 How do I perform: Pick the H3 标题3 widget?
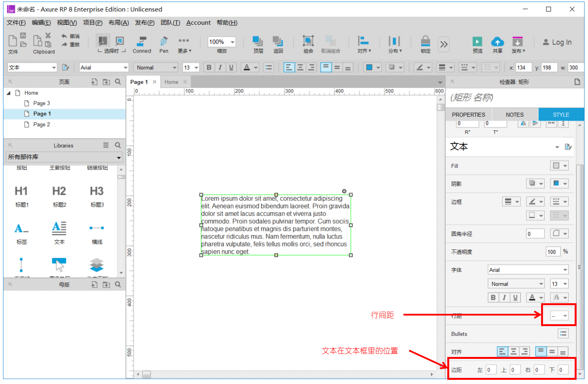[x=97, y=196]
